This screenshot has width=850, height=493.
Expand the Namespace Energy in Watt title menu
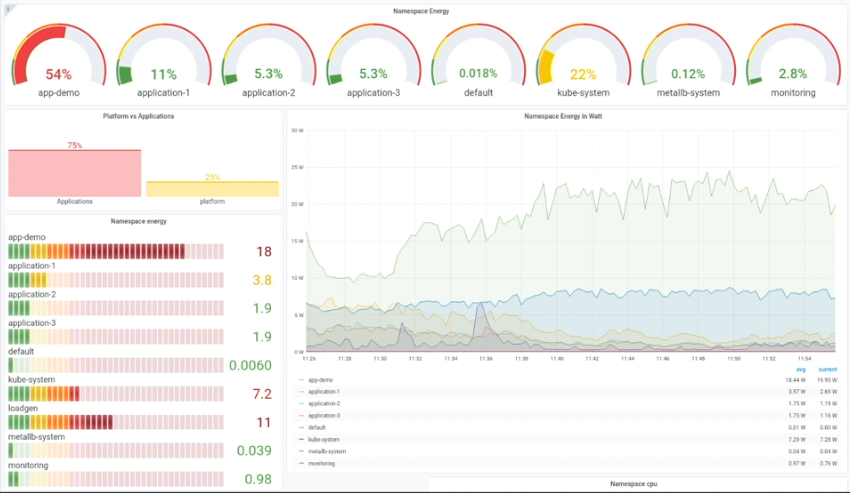(x=563, y=116)
